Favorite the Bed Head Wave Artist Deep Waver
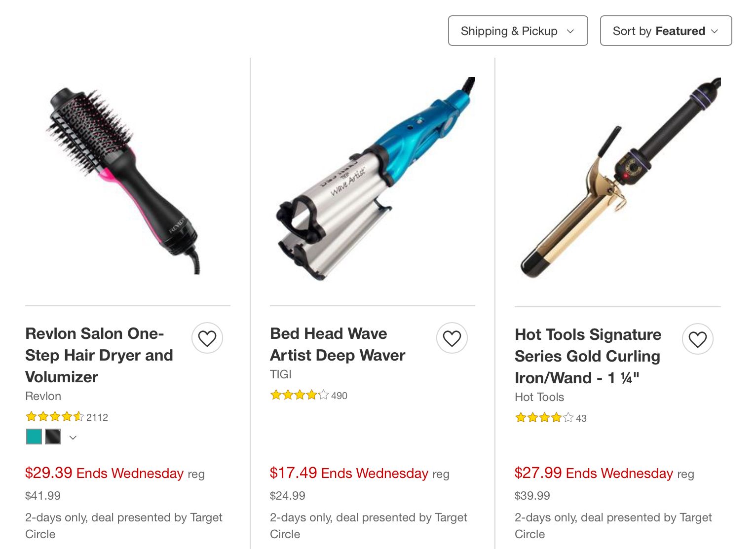The image size is (756, 549). 452,338
